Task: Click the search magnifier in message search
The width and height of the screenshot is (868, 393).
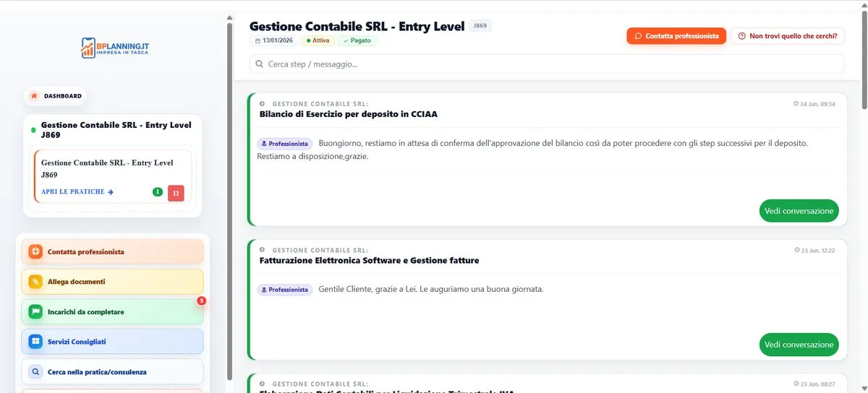Action: click(x=259, y=64)
